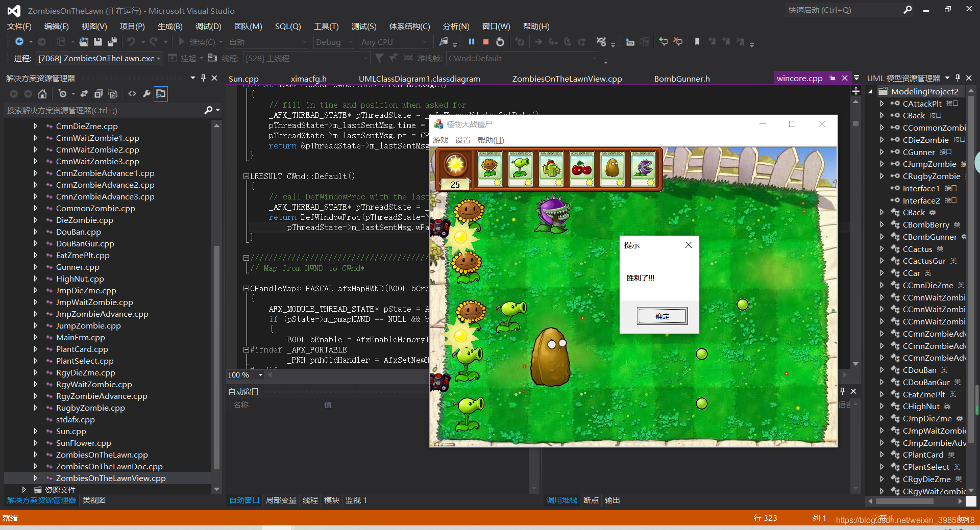Switch to the 输出 tab
This screenshot has height=530, width=980.
click(x=612, y=500)
